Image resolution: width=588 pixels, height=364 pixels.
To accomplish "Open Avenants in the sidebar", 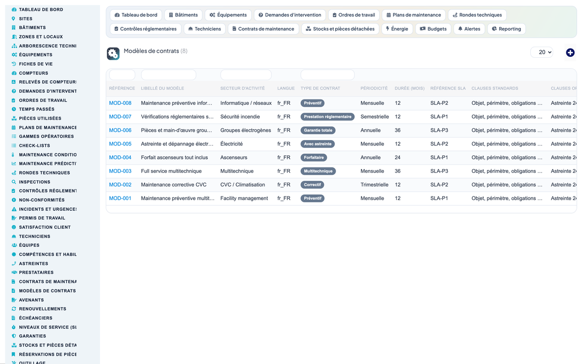I will pyautogui.click(x=31, y=300).
